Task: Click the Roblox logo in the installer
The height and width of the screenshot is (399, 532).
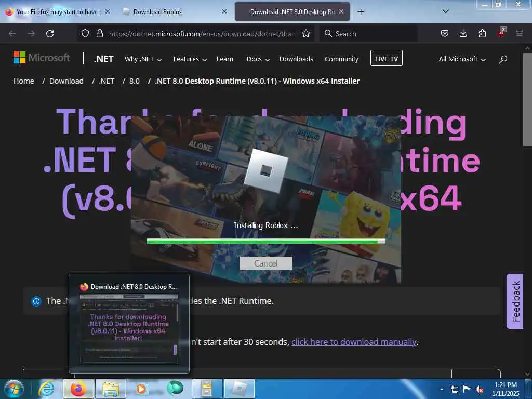Action: click(x=266, y=171)
